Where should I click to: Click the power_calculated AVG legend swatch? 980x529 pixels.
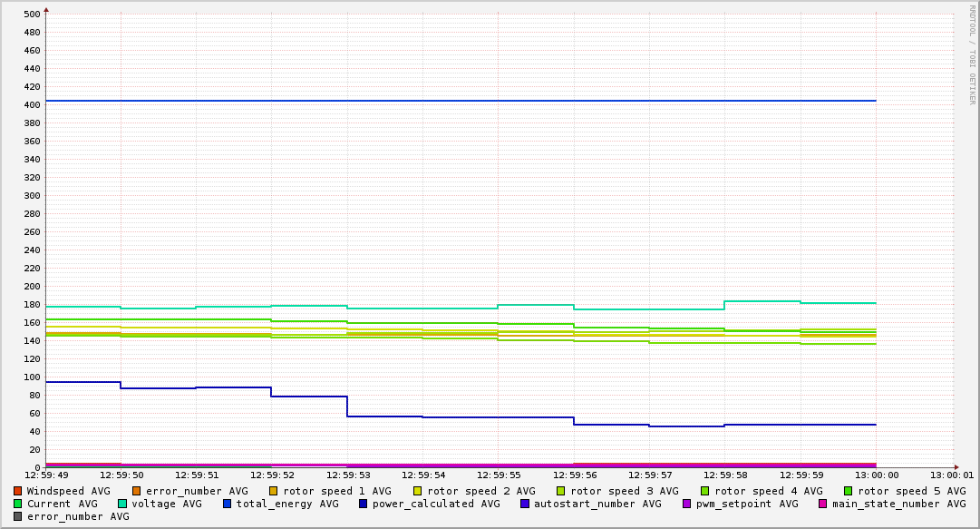(364, 504)
